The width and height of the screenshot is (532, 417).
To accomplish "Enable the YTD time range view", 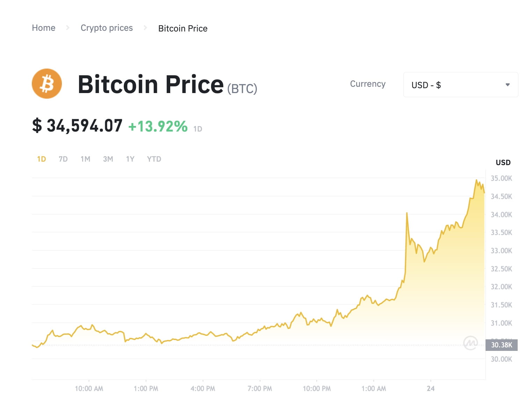I will (154, 159).
